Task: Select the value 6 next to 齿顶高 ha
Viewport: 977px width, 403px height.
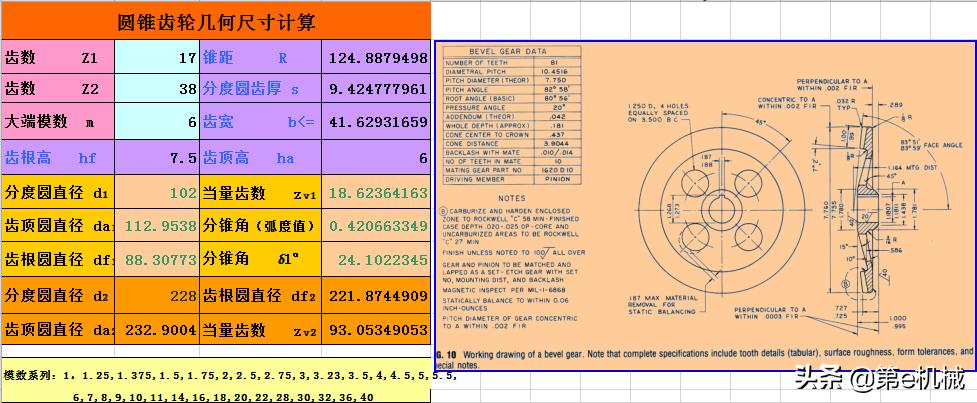Action: pyautogui.click(x=376, y=158)
